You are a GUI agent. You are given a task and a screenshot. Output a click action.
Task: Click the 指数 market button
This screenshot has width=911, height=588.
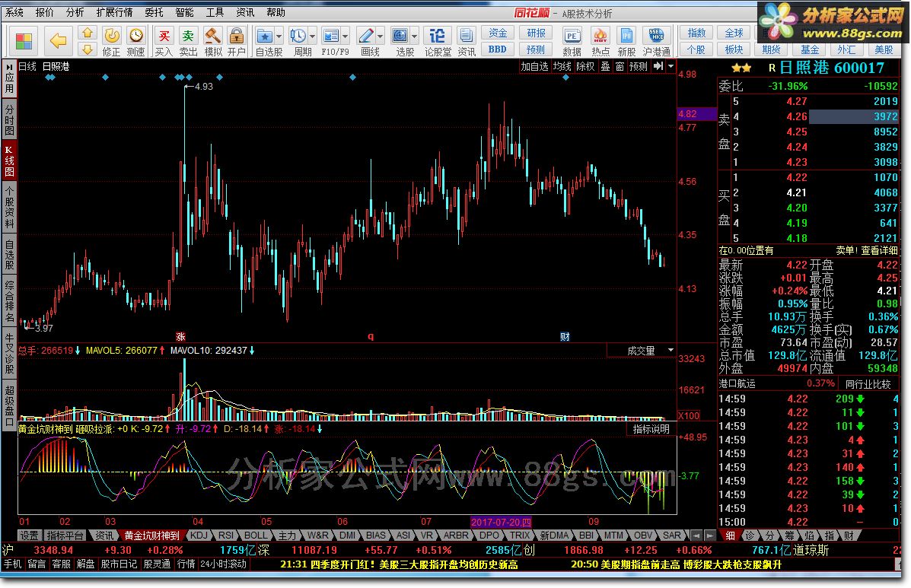pos(696,33)
